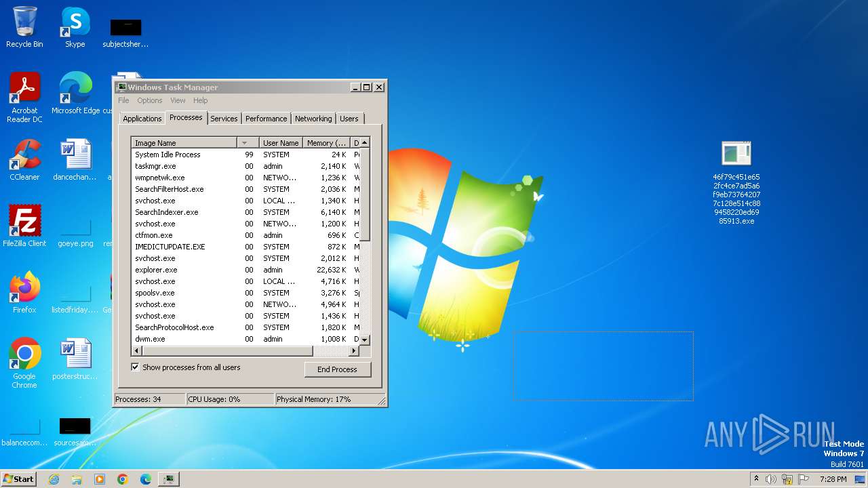The height and width of the screenshot is (488, 868).
Task: Open the Help menu
Action: (200, 100)
